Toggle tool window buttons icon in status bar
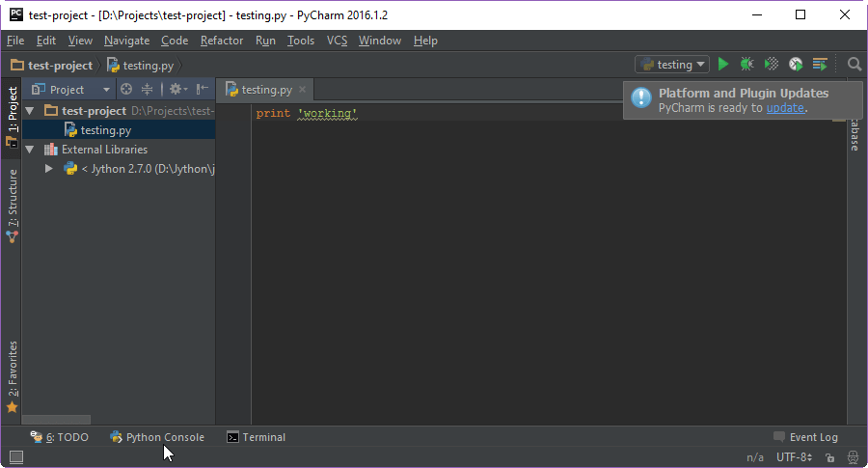 coord(16,457)
